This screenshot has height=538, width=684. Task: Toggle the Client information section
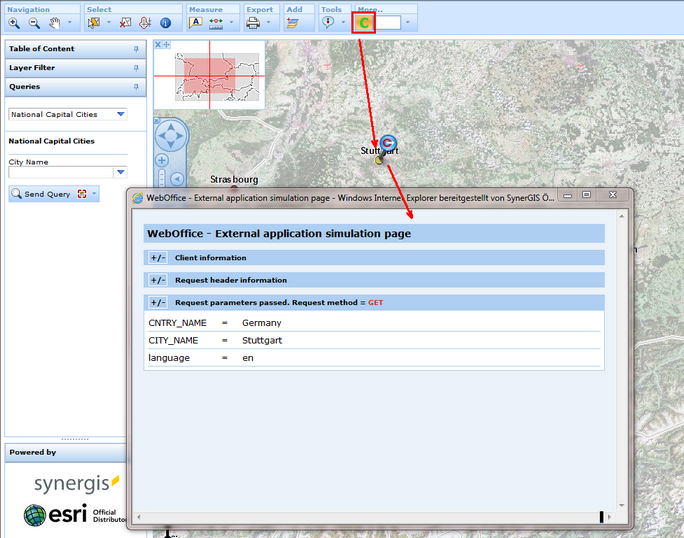click(x=157, y=258)
